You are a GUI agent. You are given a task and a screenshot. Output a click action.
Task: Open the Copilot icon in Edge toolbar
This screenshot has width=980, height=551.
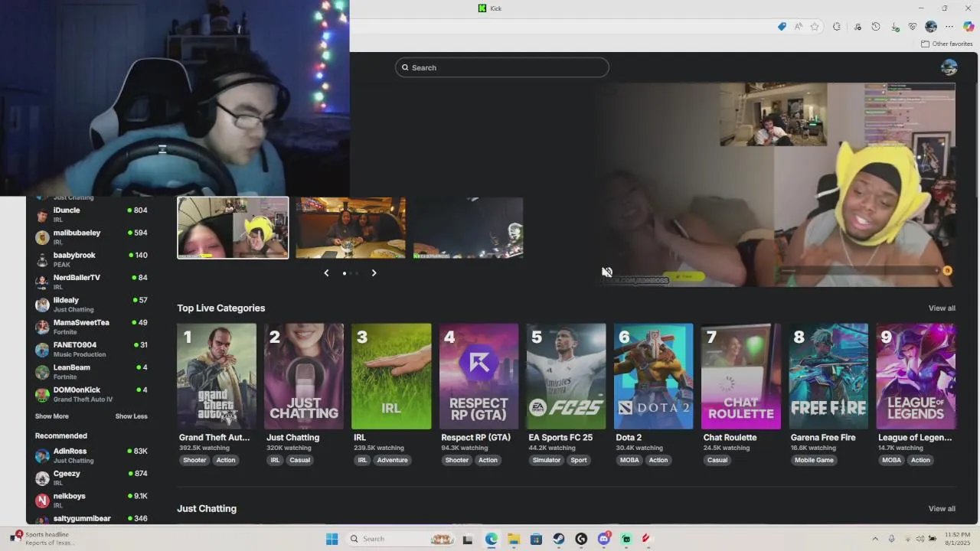[969, 26]
